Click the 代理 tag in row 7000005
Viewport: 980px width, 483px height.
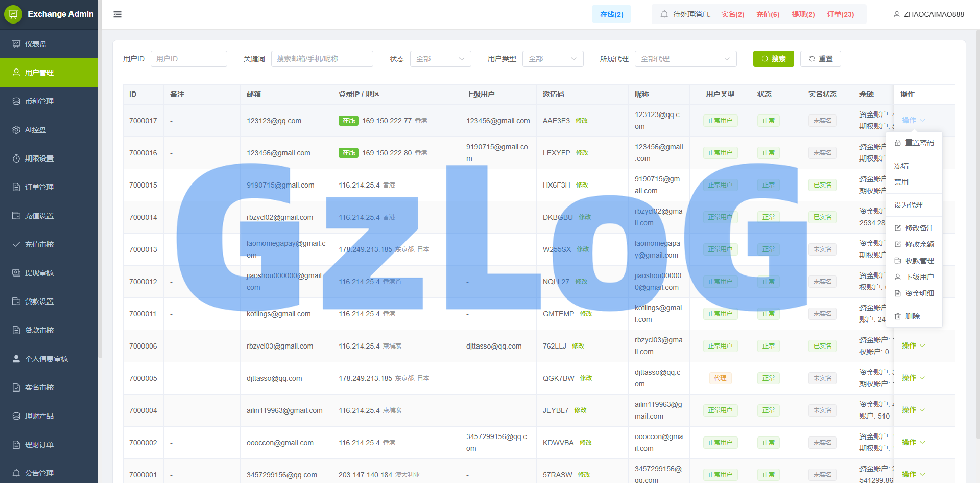point(720,378)
